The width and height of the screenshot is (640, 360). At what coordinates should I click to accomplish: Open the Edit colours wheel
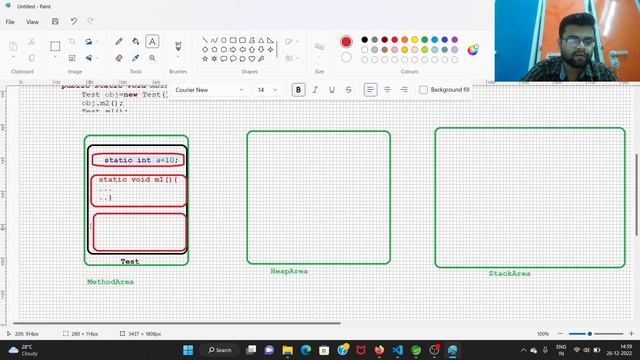coord(473,50)
